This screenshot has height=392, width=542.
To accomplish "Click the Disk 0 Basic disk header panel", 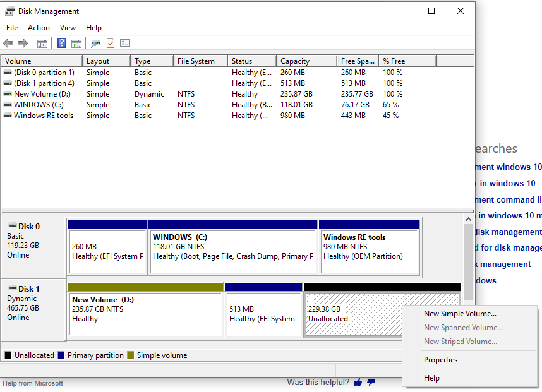I will [x=33, y=247].
